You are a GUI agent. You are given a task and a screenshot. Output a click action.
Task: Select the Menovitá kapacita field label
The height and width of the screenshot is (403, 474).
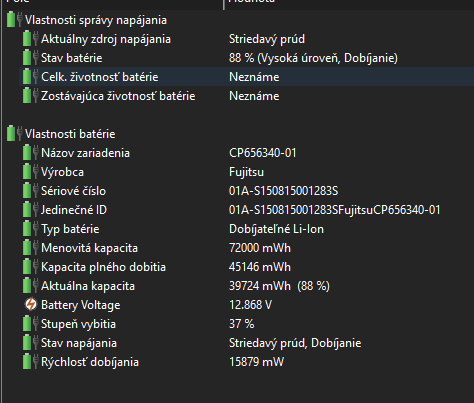pos(89,248)
